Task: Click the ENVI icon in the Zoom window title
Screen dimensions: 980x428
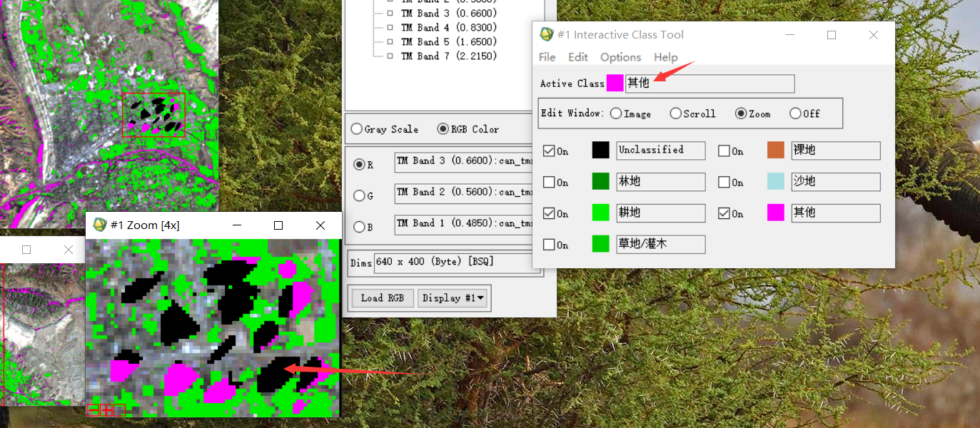Action: [x=100, y=225]
